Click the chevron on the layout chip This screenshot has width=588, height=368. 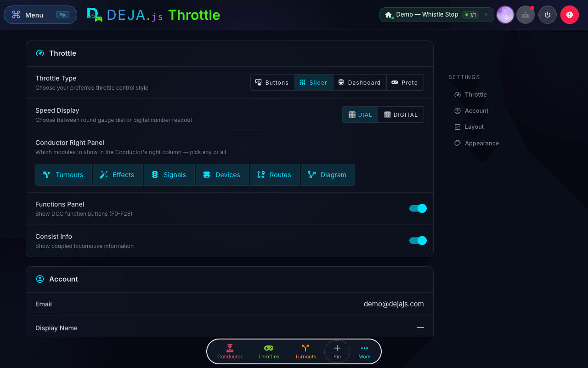tap(486, 15)
